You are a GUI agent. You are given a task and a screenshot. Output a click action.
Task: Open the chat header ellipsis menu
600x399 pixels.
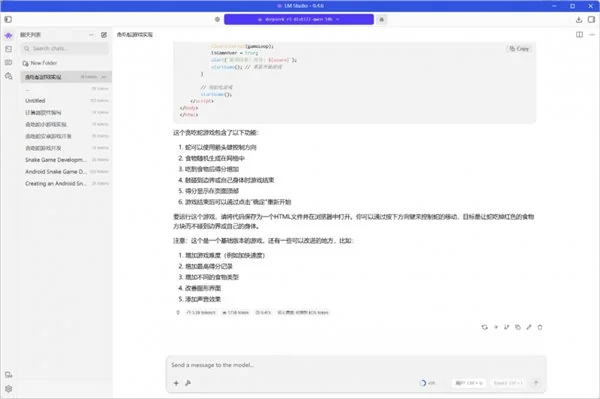point(592,35)
